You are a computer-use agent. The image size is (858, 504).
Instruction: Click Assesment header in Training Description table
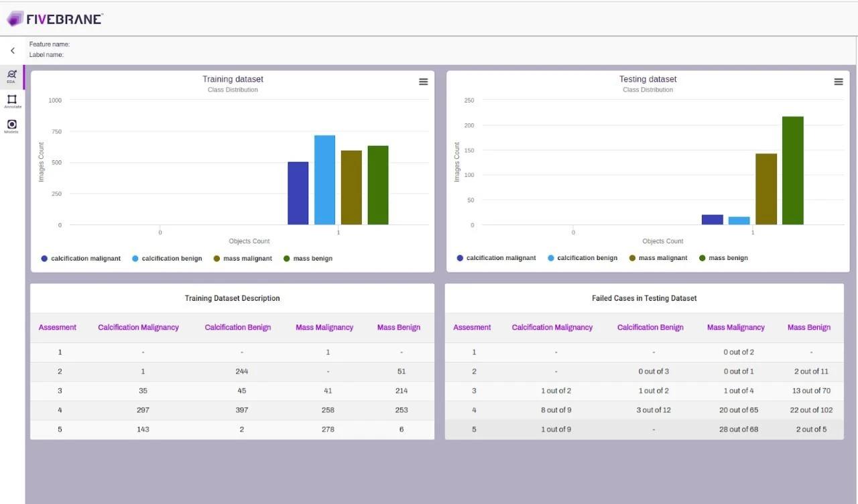(57, 328)
